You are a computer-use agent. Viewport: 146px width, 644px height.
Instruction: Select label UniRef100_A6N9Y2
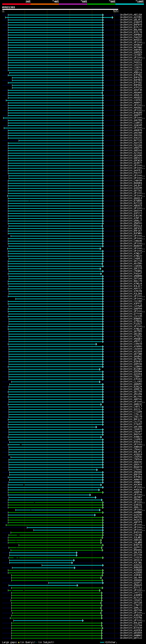point(131,103)
